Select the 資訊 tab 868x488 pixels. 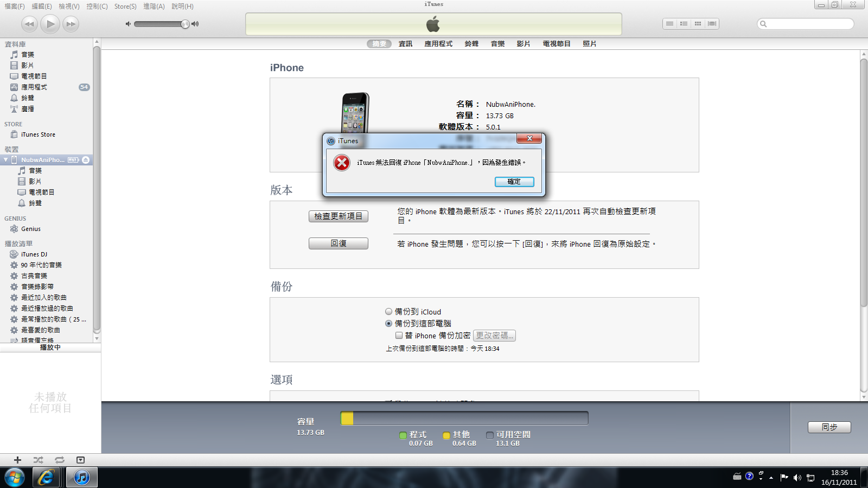[405, 44]
